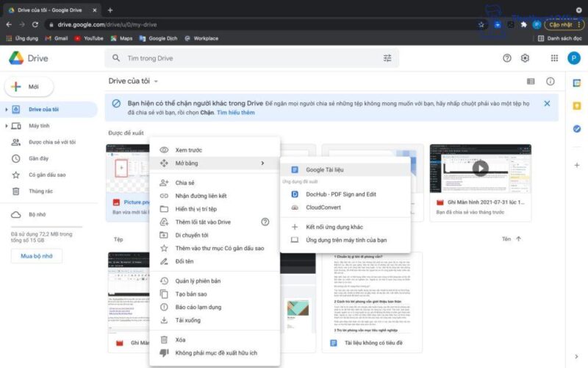Screen dimensions: 588x368
Task: Choose Chia sẻ from context menu
Action: pos(215,183)
